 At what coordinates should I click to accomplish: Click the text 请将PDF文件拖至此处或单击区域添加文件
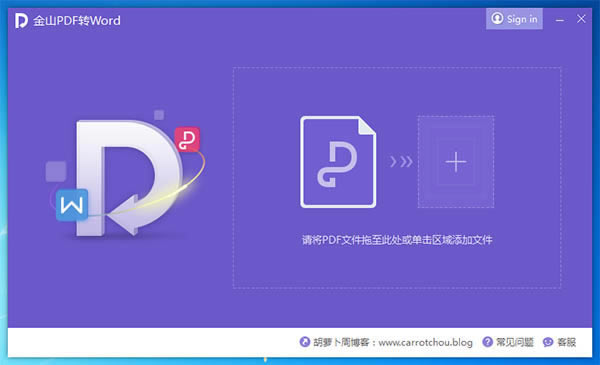(397, 240)
